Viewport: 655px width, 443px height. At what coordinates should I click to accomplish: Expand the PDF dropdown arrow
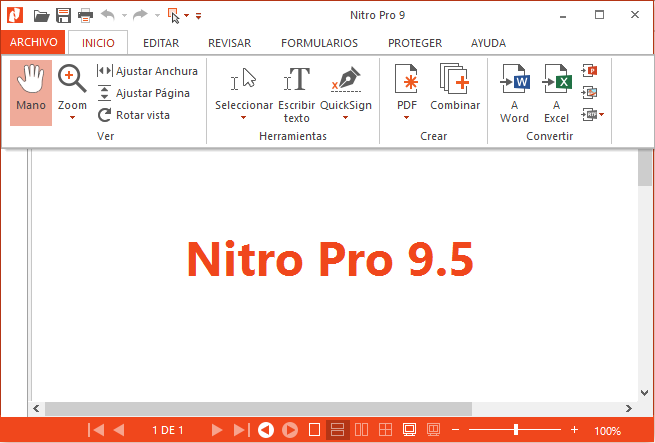pos(406,118)
